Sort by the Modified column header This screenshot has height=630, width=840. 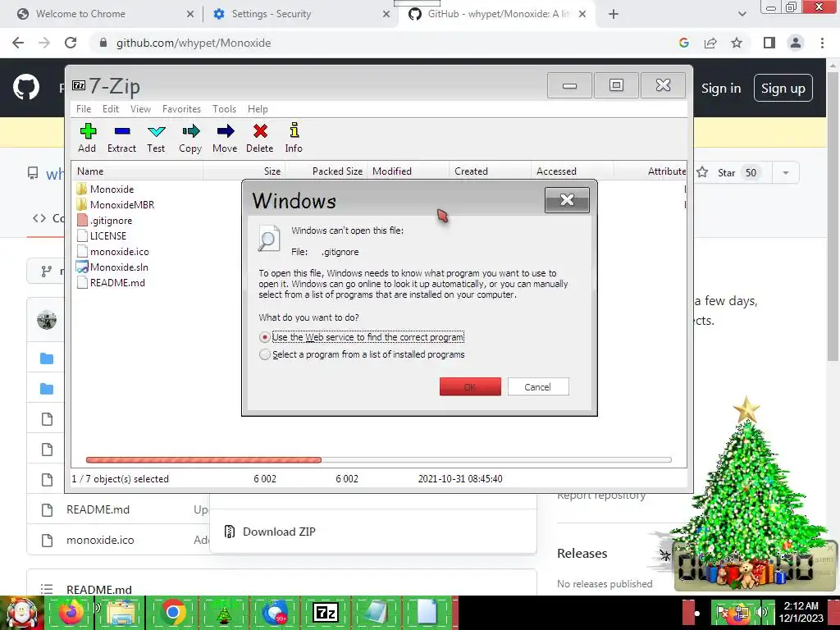(x=409, y=171)
